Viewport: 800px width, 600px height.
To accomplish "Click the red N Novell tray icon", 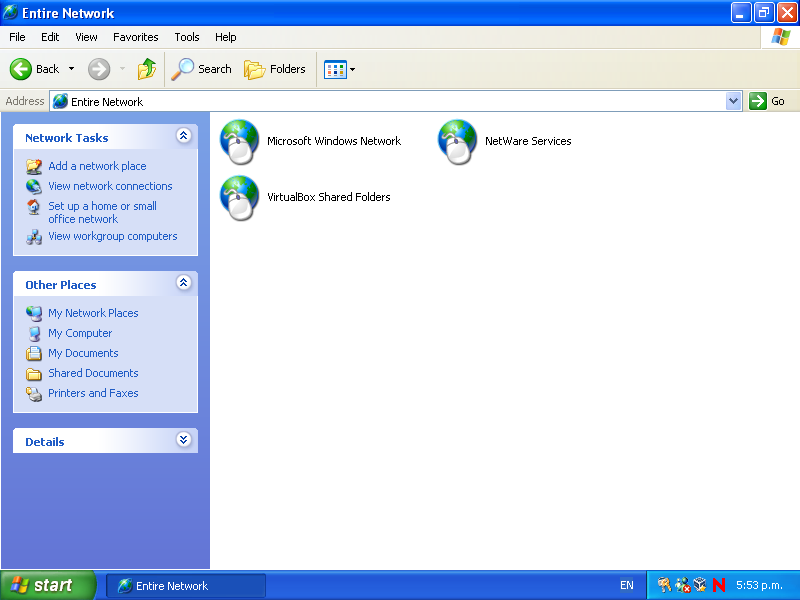I will tap(718, 585).
